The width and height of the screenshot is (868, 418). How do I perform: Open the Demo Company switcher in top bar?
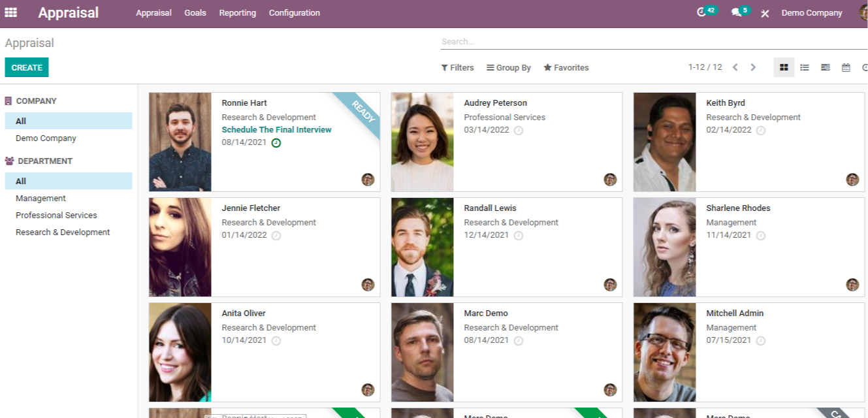pyautogui.click(x=812, y=13)
